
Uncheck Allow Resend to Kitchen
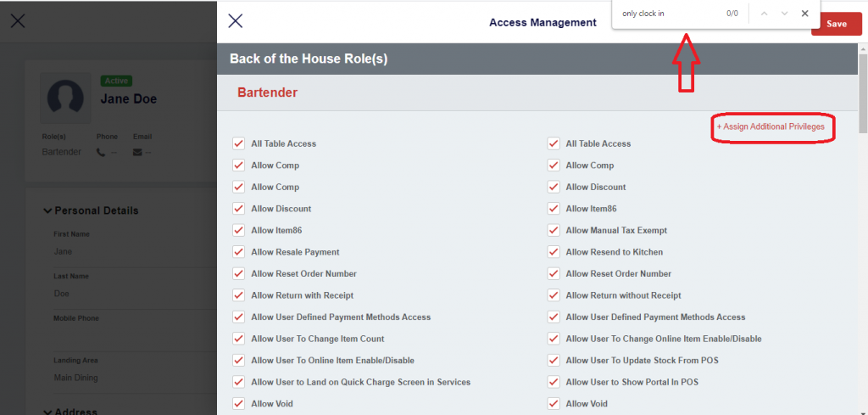pyautogui.click(x=553, y=252)
